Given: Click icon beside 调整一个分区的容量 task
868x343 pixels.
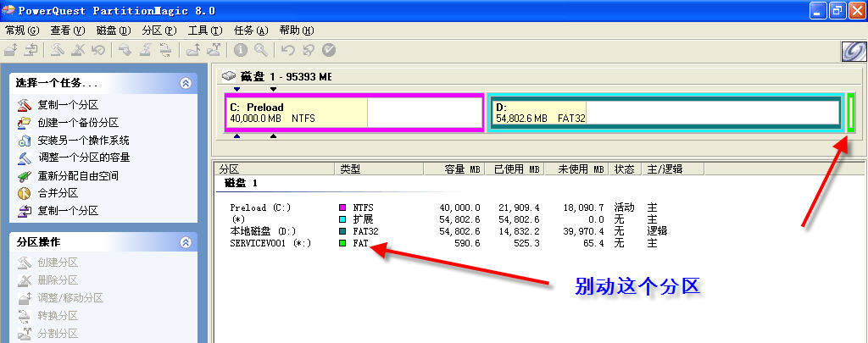Looking at the screenshot, I should click(x=24, y=158).
